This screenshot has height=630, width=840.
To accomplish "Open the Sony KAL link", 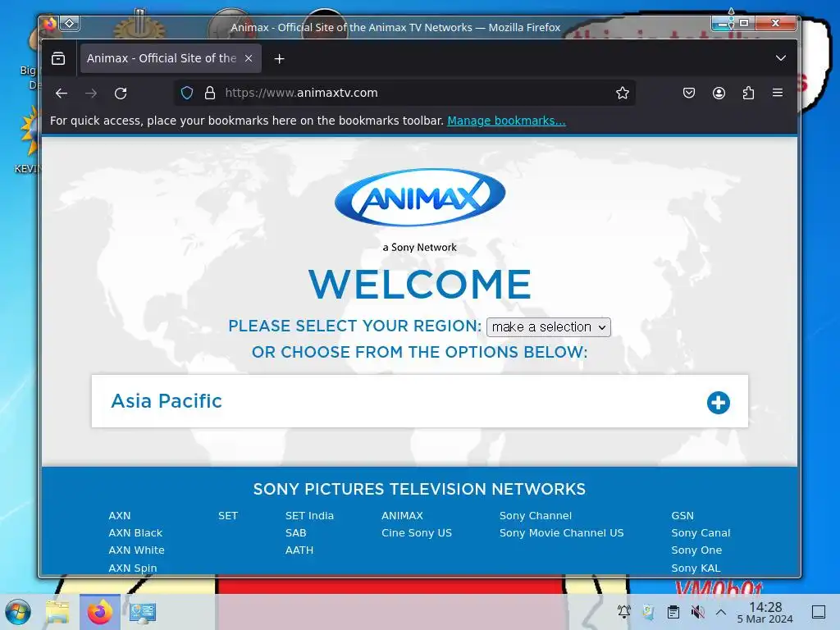I will [696, 568].
